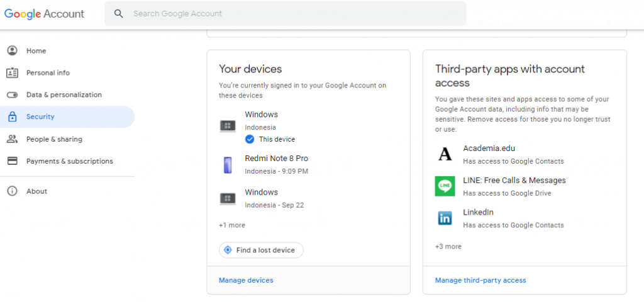Open Personal info in the sidebar

[48, 73]
